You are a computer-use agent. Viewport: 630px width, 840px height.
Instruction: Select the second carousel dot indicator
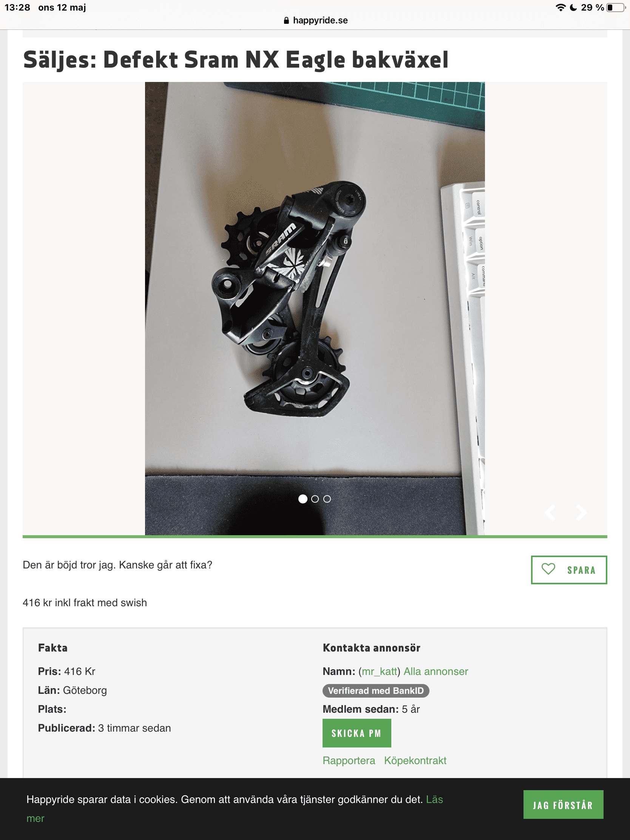coord(315,499)
